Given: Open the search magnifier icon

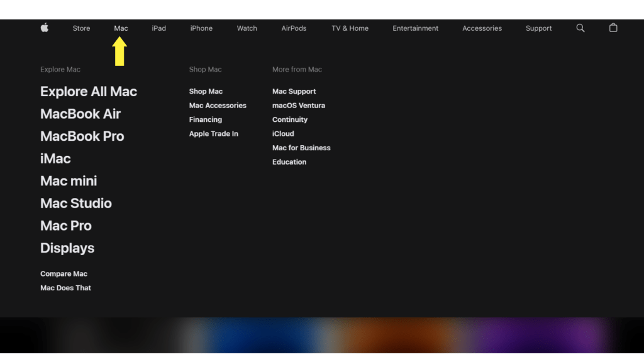Looking at the screenshot, I should point(580,28).
